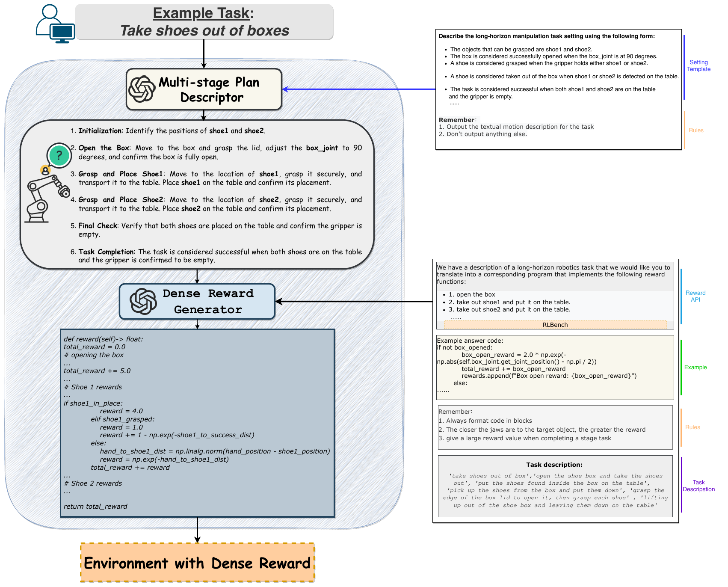Click '# Shoe 2 rewards' comment line
The image size is (728, 587).
point(93,483)
